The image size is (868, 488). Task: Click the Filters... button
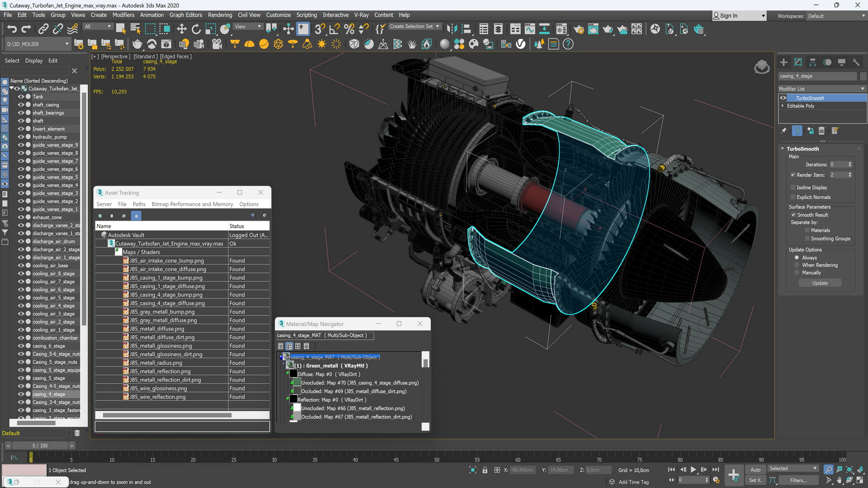pyautogui.click(x=798, y=480)
